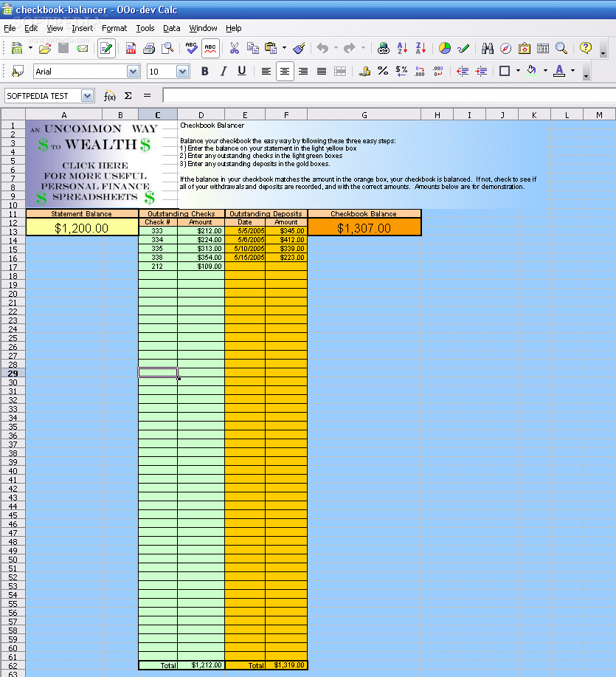The image size is (616, 677).
Task: Sort Ascending icon
Action: point(402,48)
